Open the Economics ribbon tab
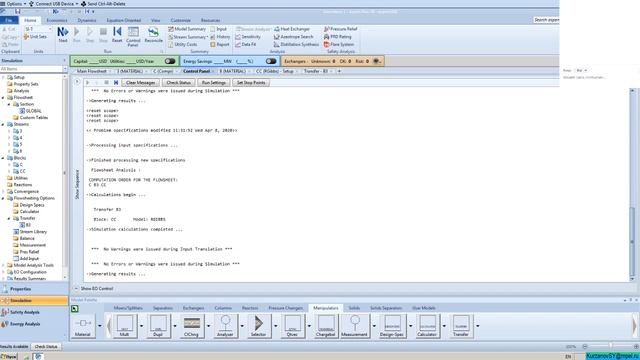The width and height of the screenshot is (640, 360). point(57,20)
